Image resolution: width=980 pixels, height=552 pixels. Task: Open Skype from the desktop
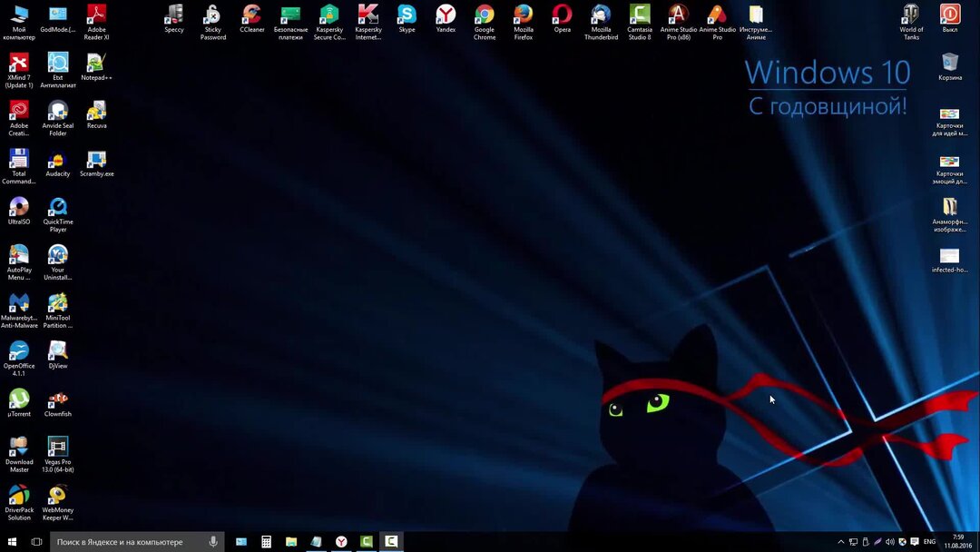[x=407, y=19]
